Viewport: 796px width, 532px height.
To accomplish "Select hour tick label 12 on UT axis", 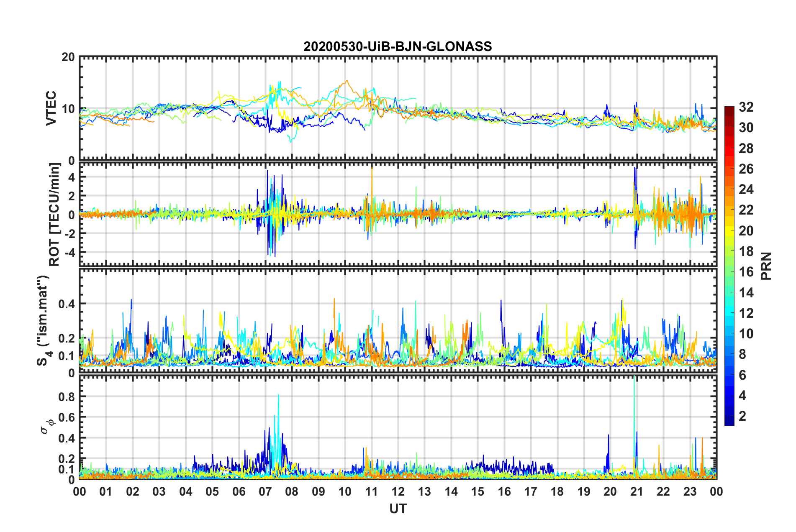I will [398, 491].
